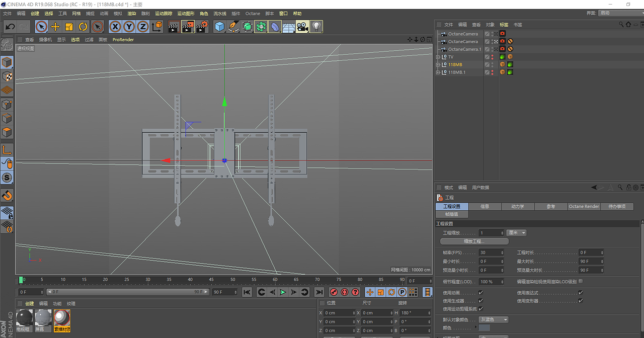This screenshot has height=338, width=644.
Task: Render to Picture Viewer icon
Action: pyautogui.click(x=188, y=27)
